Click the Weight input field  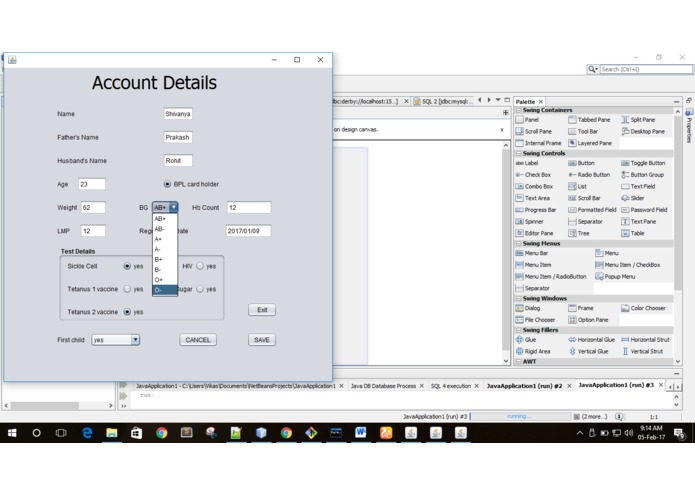tap(93, 207)
